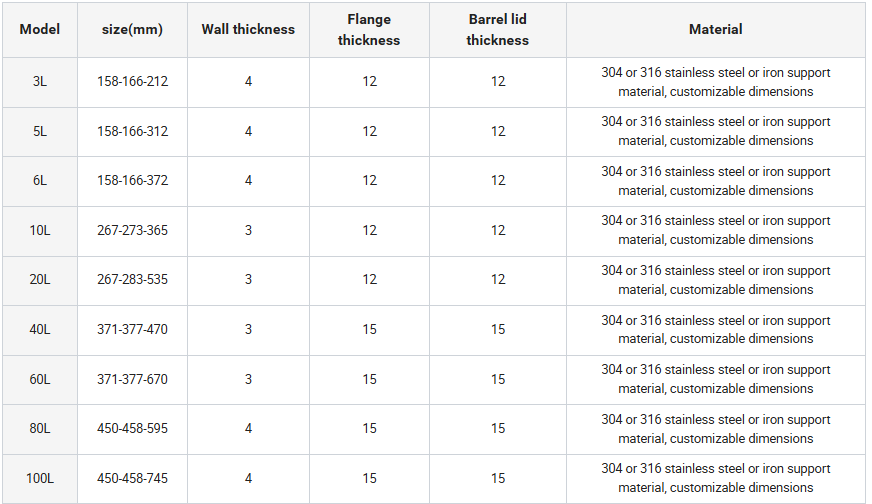Click the Flange thickness column header
Viewport: 872px width, 504px height.
(x=369, y=30)
